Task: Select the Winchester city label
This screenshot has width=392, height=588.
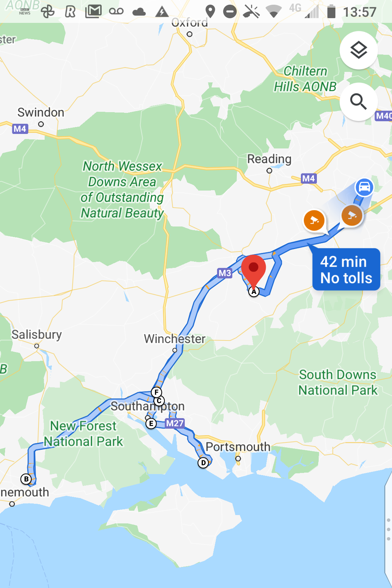Action: pyautogui.click(x=175, y=339)
